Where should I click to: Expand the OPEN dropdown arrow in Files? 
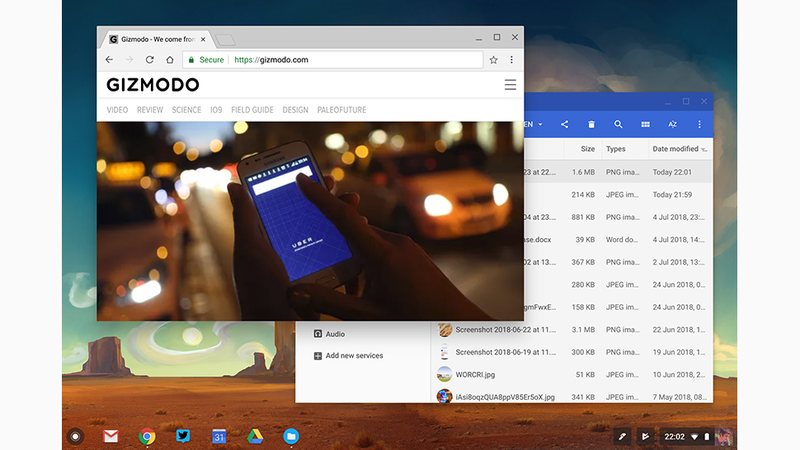(x=540, y=124)
